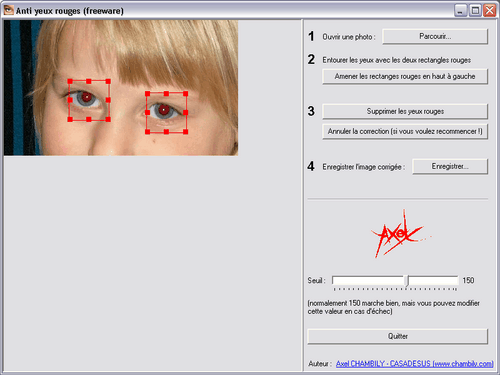Click the Parcourir... button to open a photo
500x375 pixels.
pyautogui.click(x=435, y=36)
